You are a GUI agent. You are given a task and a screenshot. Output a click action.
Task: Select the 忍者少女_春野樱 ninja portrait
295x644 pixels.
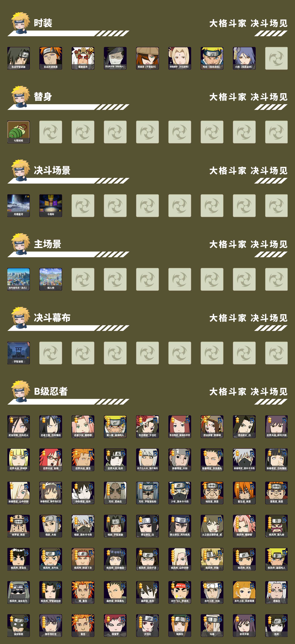pyautogui.click(x=83, y=427)
